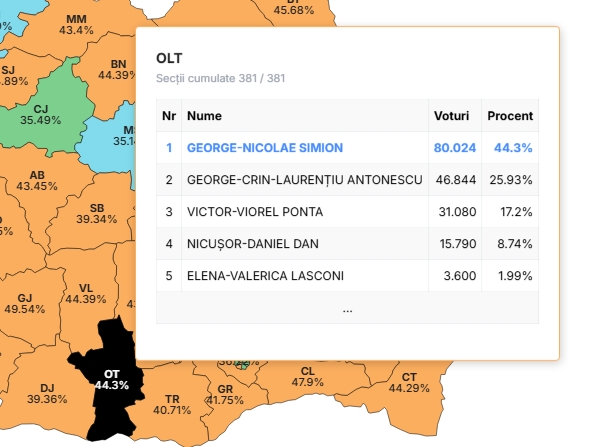Expand the ellipsis row for more candidates
Image resolution: width=605 pixels, height=447 pixels.
347,310
